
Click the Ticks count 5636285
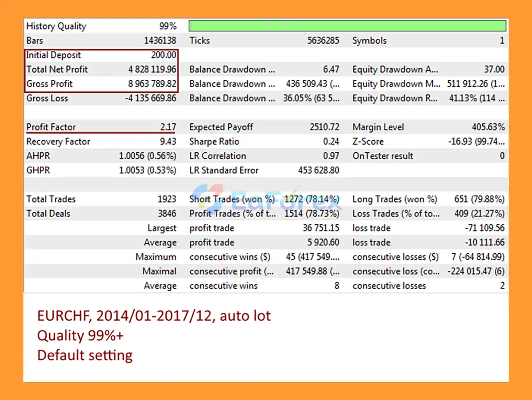[323, 41]
